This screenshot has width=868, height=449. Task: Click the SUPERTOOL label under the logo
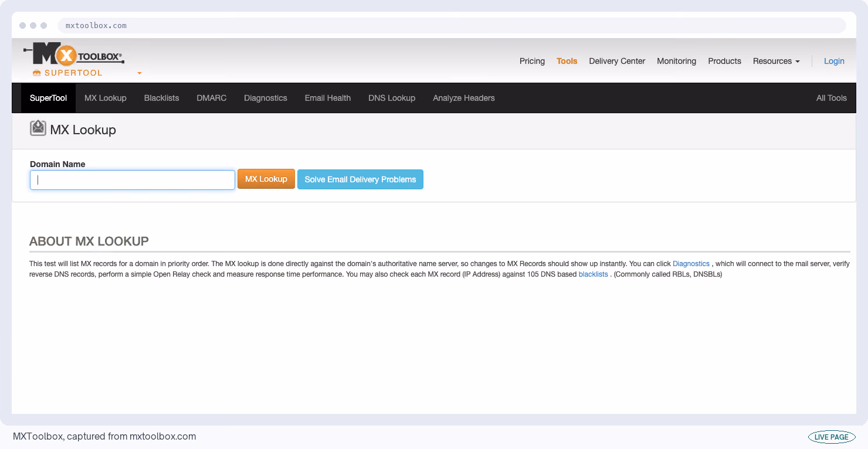coord(73,73)
